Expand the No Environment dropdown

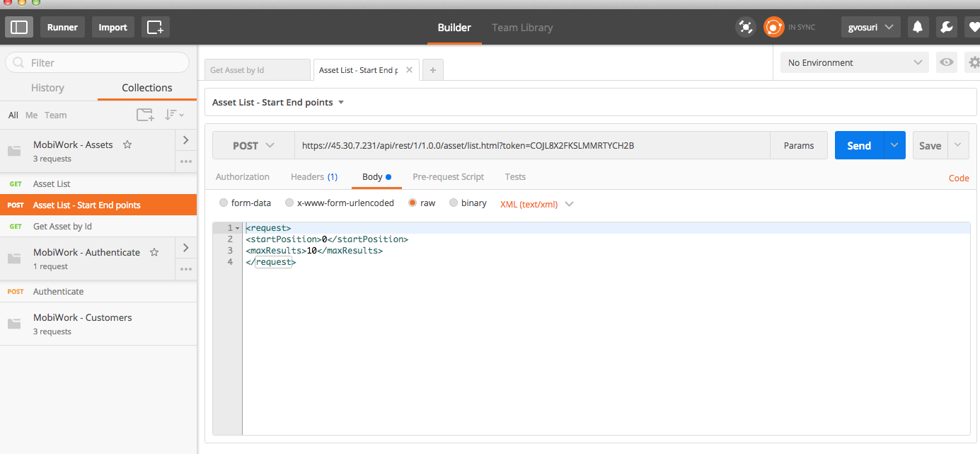pos(854,62)
